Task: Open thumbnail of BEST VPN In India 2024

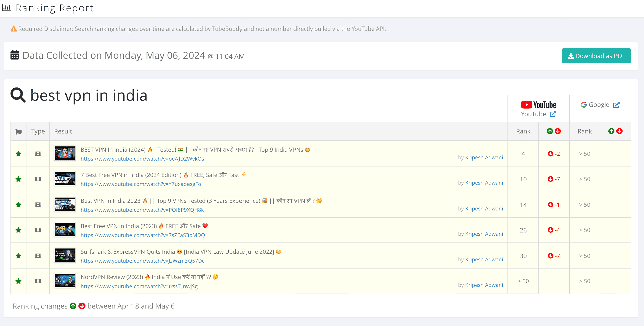Action: (x=65, y=154)
